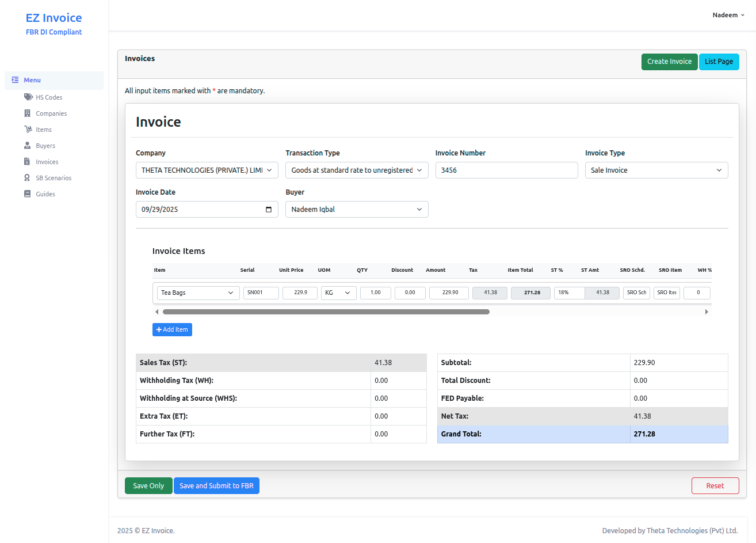756x543 pixels.
Task: Click the WH % field in item row
Action: click(697, 293)
